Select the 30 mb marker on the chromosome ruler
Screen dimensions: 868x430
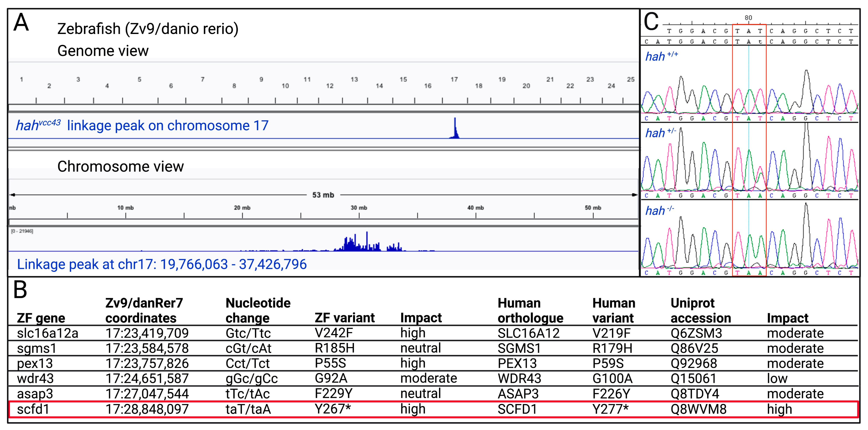359,208
